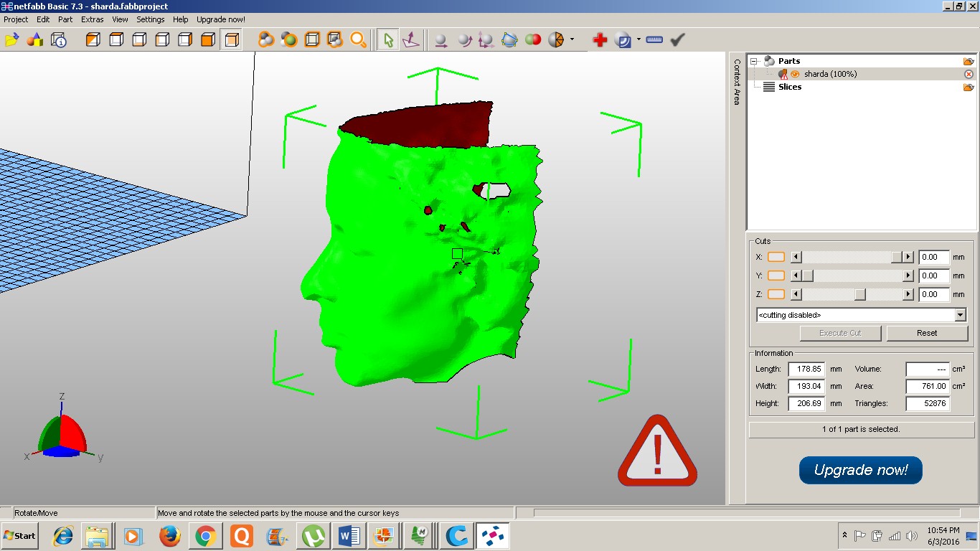Activate the green arrow selection mode

(387, 40)
